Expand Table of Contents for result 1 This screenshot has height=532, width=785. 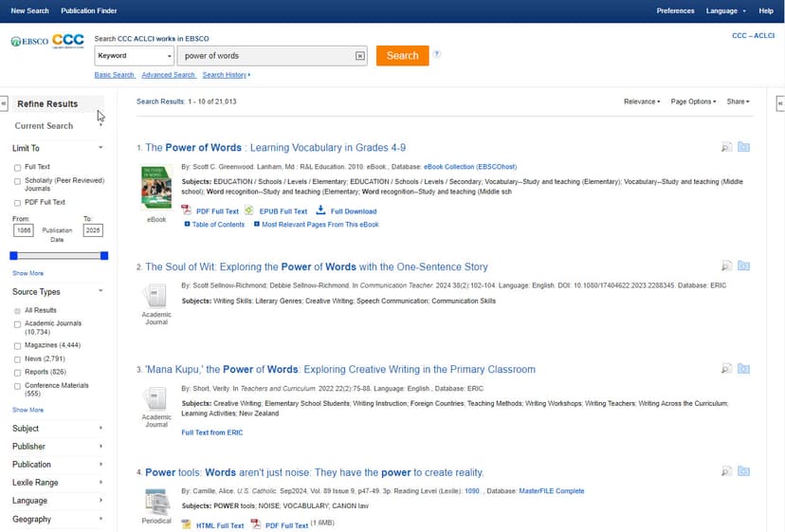click(214, 225)
